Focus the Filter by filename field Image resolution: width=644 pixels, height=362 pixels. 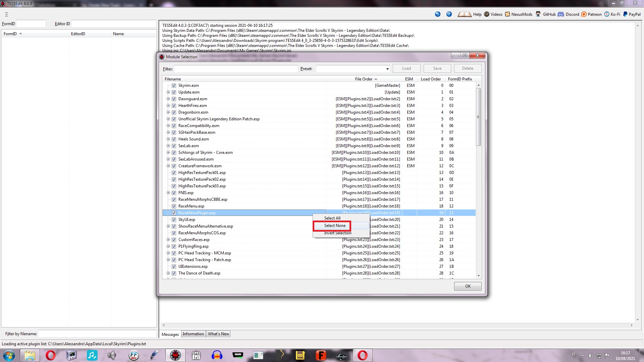pyautogui.click(x=97, y=334)
